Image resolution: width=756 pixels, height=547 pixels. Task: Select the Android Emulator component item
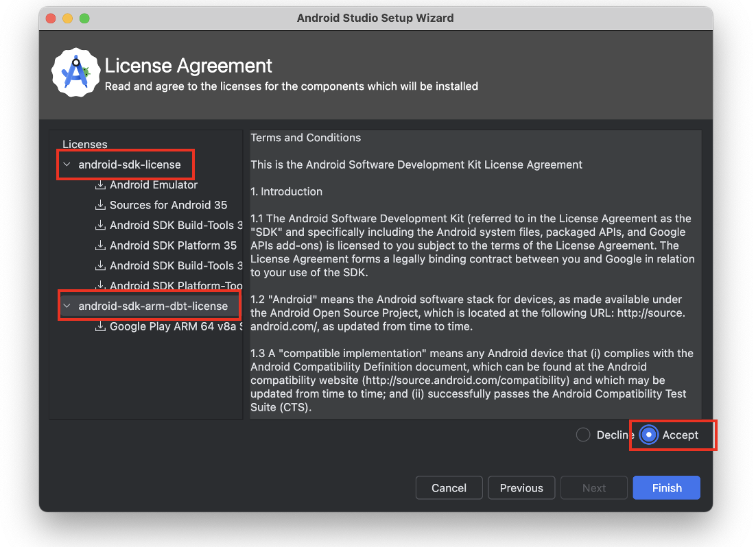coord(154,185)
